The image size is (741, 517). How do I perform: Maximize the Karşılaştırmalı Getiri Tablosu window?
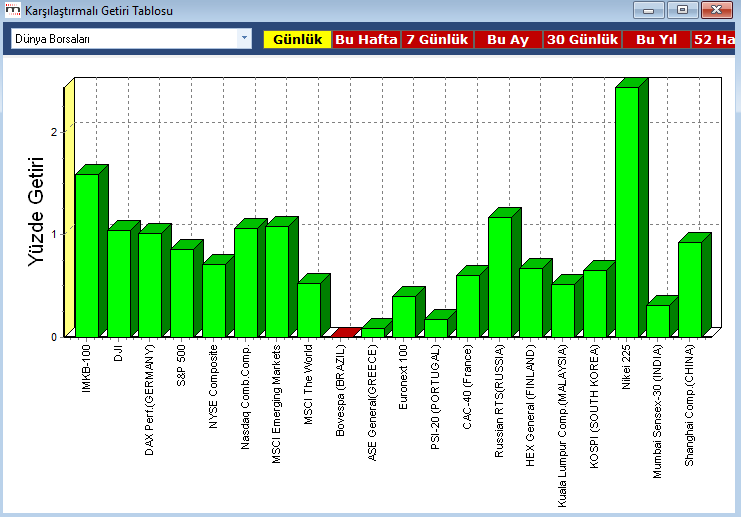pyautogui.click(x=682, y=10)
